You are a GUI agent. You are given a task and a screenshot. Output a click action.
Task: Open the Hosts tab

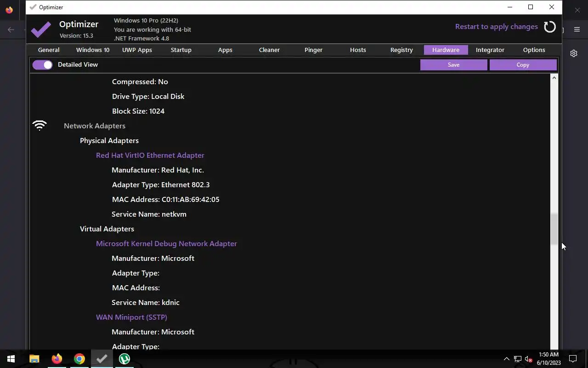click(x=358, y=50)
